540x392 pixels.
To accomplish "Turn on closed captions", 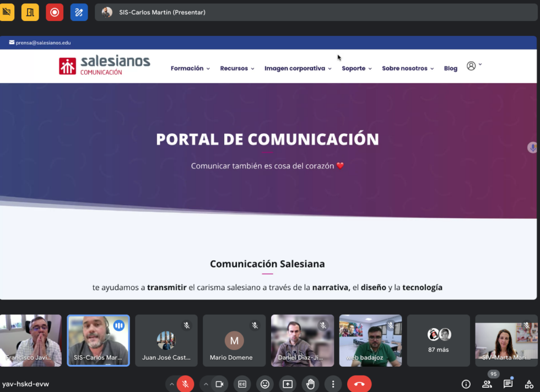I will pyautogui.click(x=242, y=384).
